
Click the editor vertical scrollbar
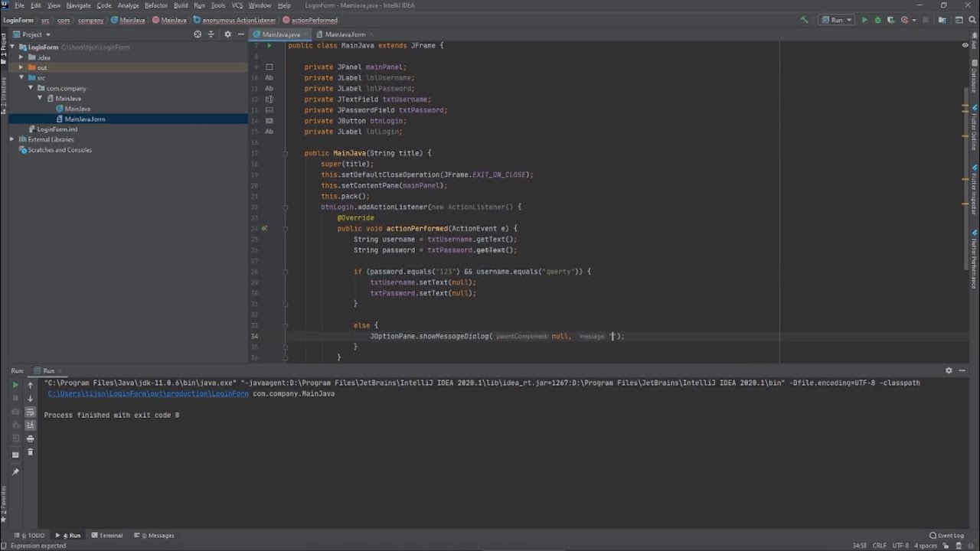[x=965, y=180]
